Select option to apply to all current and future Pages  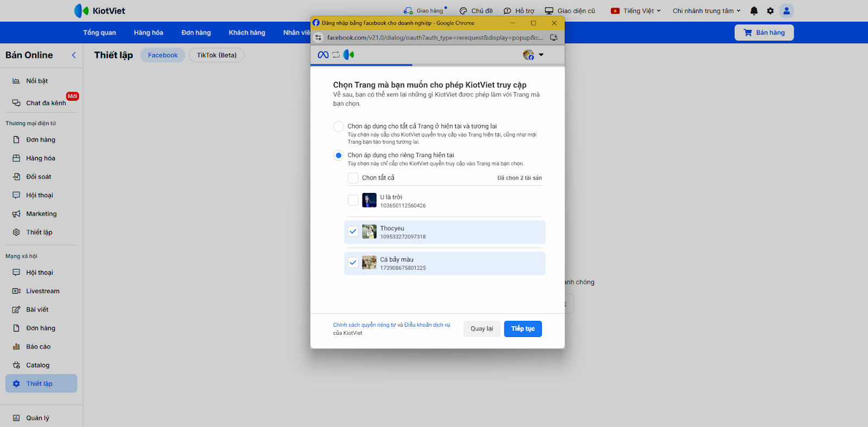339,126
